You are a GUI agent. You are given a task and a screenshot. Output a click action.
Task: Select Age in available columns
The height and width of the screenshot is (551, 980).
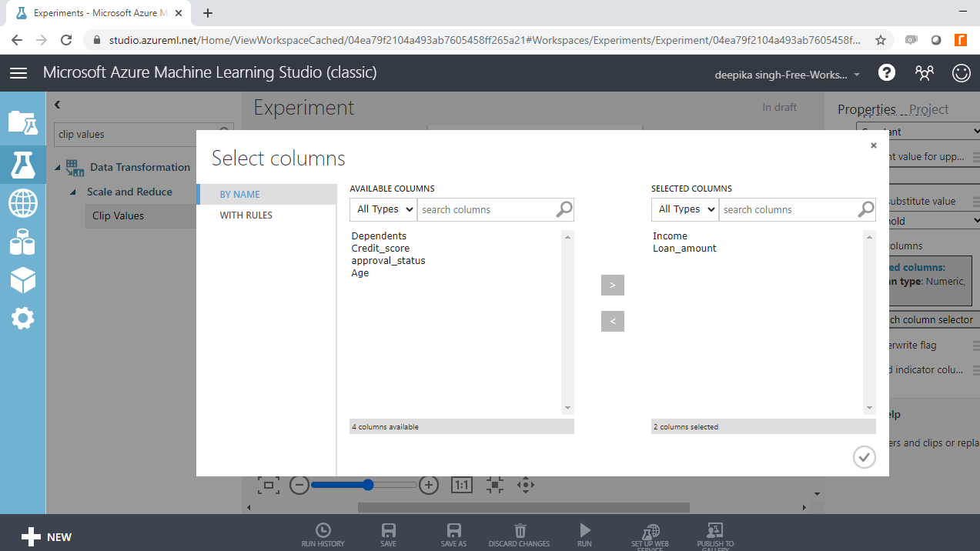click(x=360, y=273)
